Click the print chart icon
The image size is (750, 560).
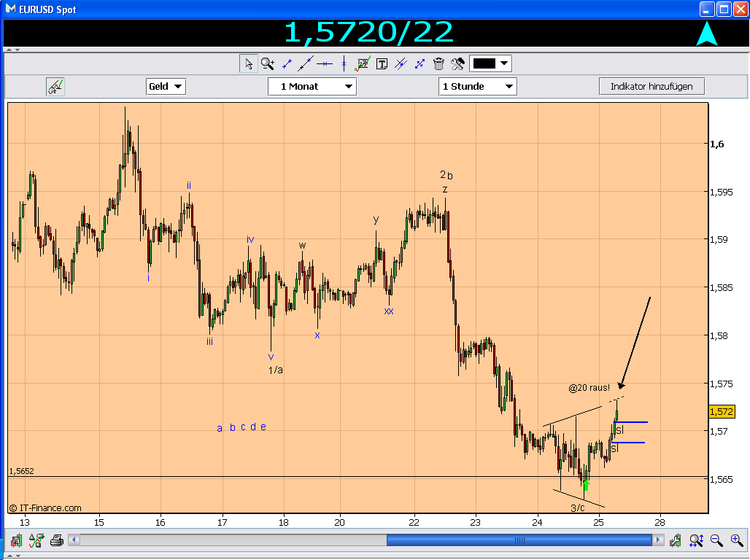pyautogui.click(x=57, y=540)
